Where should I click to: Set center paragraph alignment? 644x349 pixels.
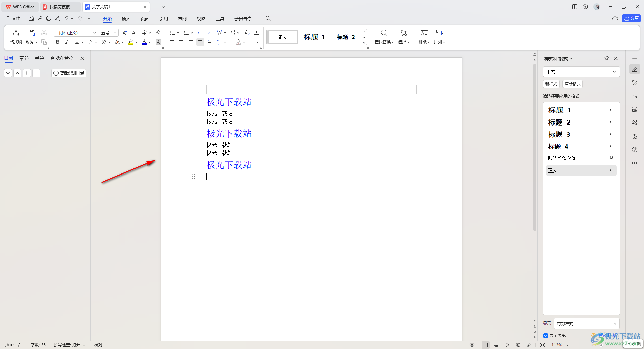181,42
